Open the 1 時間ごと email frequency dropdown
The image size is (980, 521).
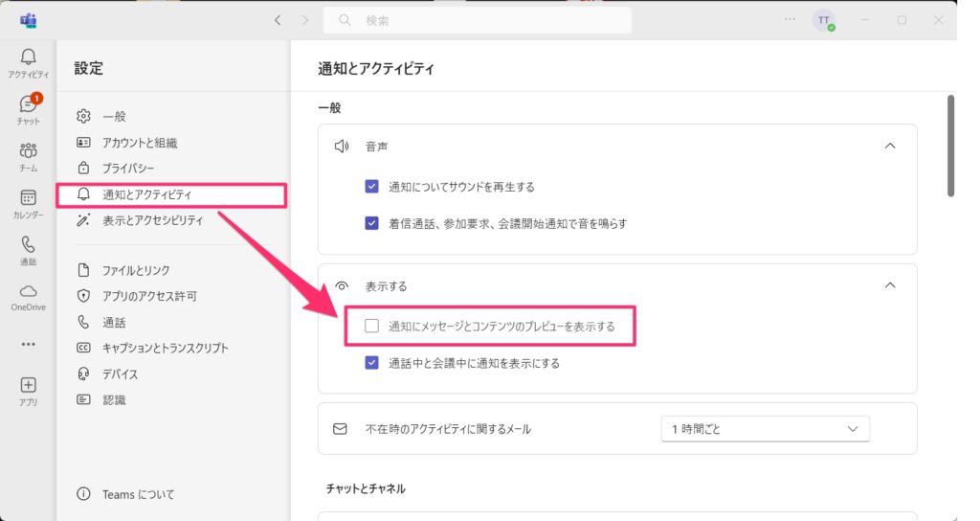[x=765, y=429]
